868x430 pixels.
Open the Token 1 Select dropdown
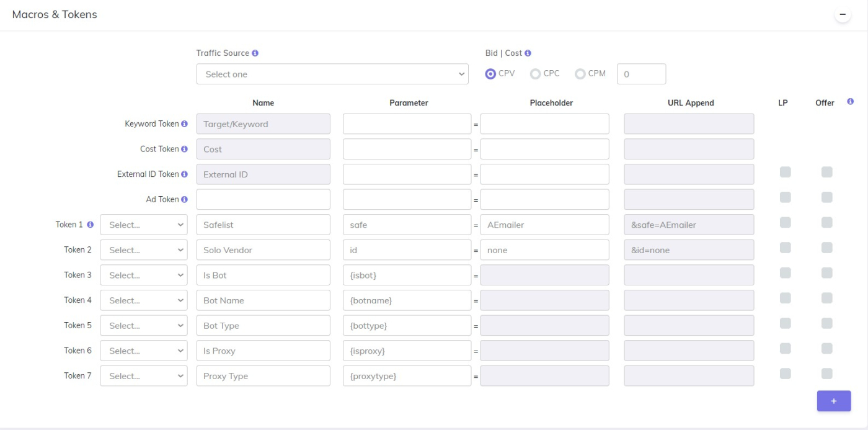(143, 225)
